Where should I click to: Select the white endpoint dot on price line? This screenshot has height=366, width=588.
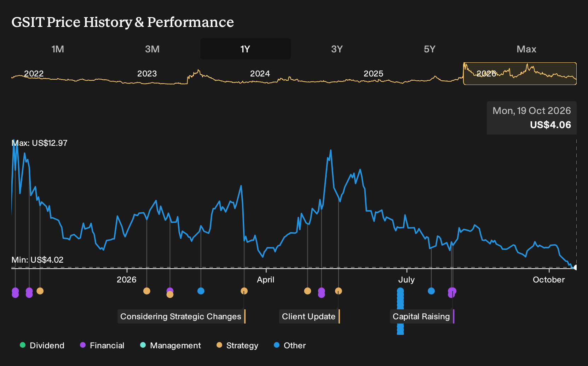[576, 267]
